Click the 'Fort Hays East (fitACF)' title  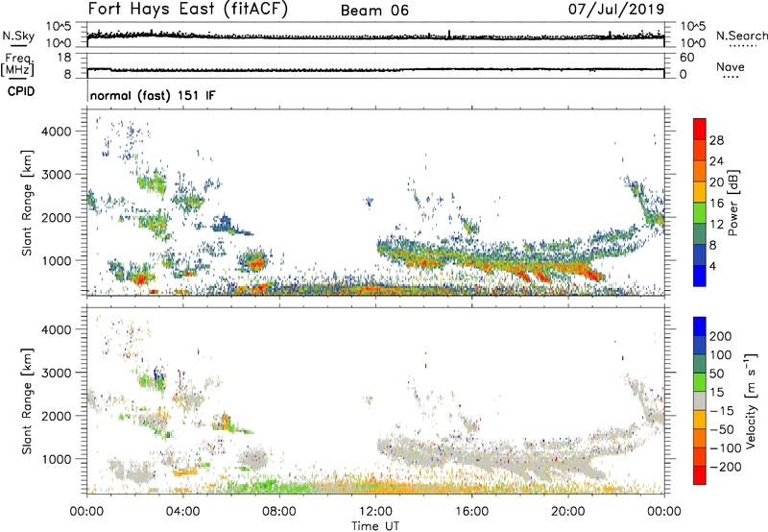pyautogui.click(x=187, y=9)
